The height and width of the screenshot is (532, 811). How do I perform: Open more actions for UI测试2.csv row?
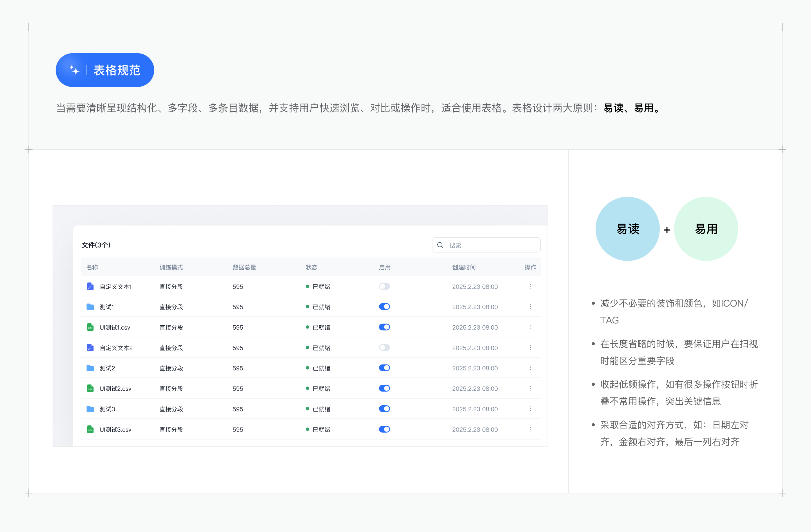[530, 388]
